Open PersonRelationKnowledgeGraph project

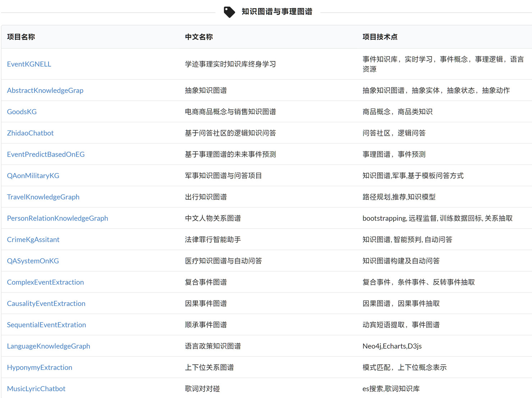pyautogui.click(x=58, y=218)
